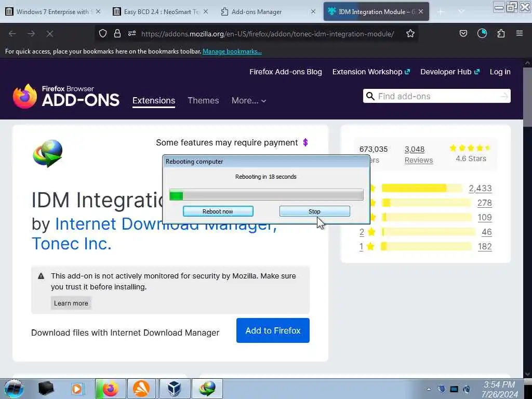Open the Avast icon in taskbar
The image size is (532, 399).
coord(141,389)
